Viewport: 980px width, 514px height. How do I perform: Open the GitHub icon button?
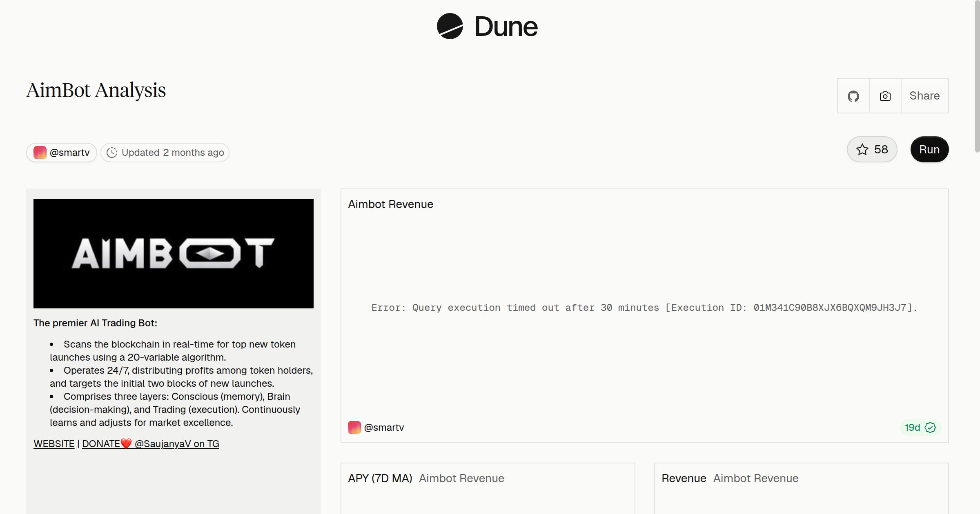[853, 96]
